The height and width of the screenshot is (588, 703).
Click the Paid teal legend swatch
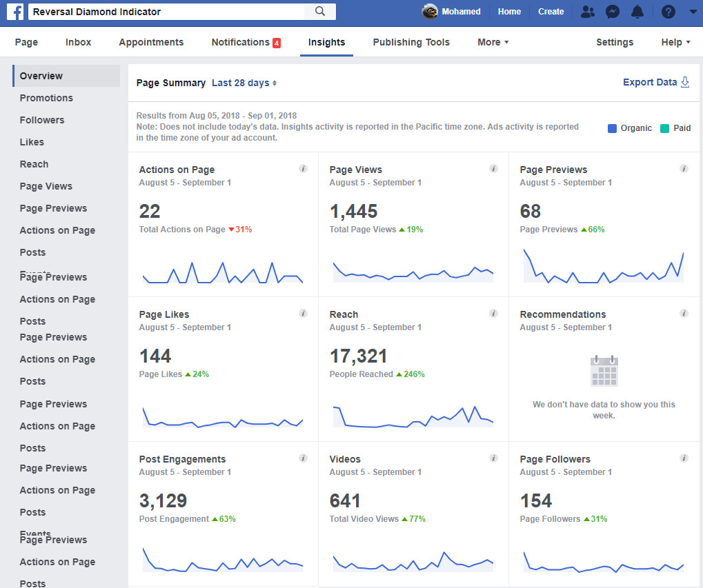[664, 128]
